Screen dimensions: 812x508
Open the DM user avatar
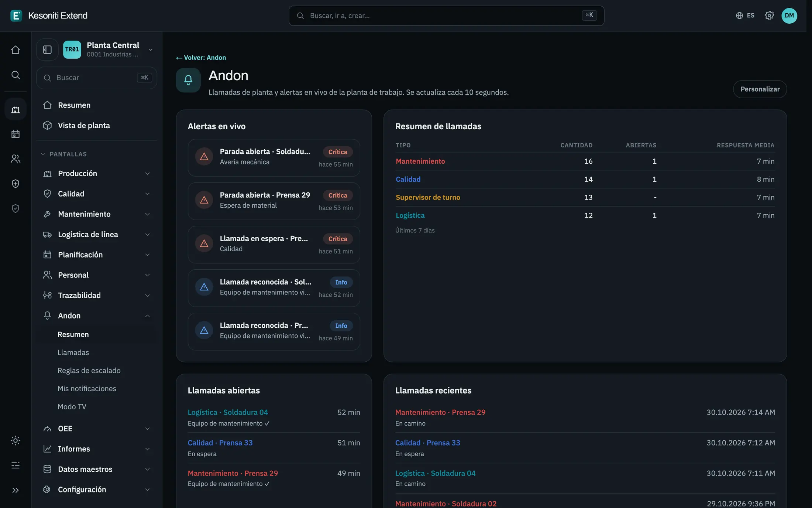[789, 16]
